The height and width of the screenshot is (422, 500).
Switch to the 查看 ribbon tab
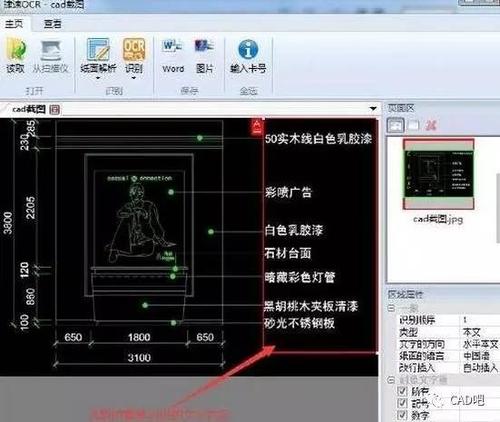click(53, 24)
